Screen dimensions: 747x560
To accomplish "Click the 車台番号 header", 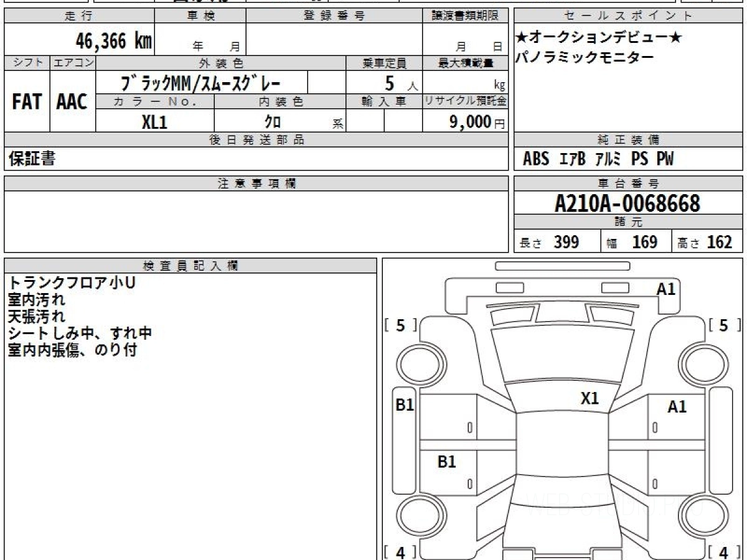I will [628, 184].
